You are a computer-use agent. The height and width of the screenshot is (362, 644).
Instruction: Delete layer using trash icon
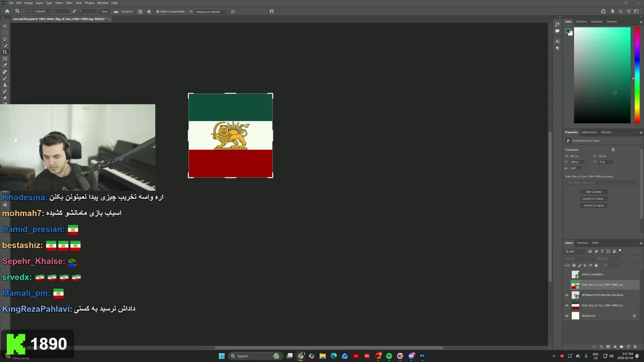(x=635, y=346)
